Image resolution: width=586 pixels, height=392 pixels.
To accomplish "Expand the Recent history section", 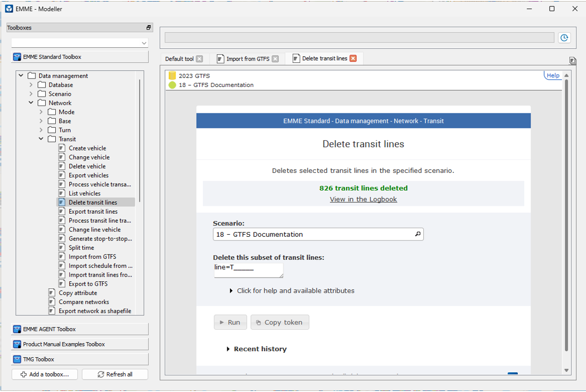I will coord(257,349).
